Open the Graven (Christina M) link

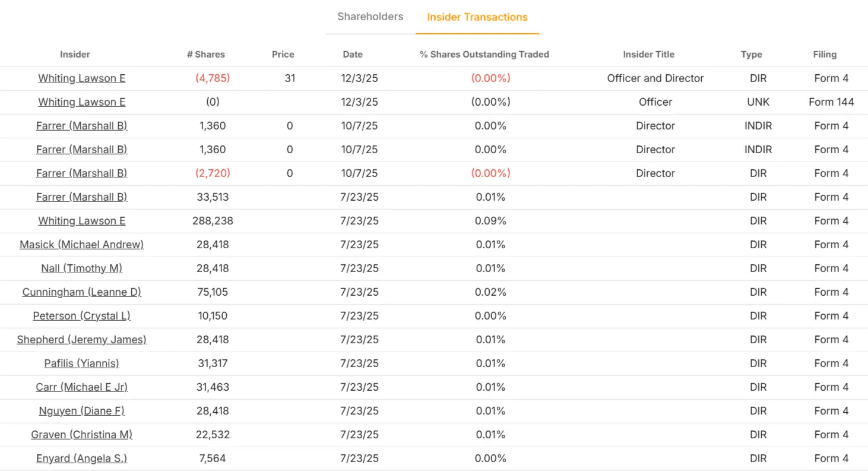[81, 435]
